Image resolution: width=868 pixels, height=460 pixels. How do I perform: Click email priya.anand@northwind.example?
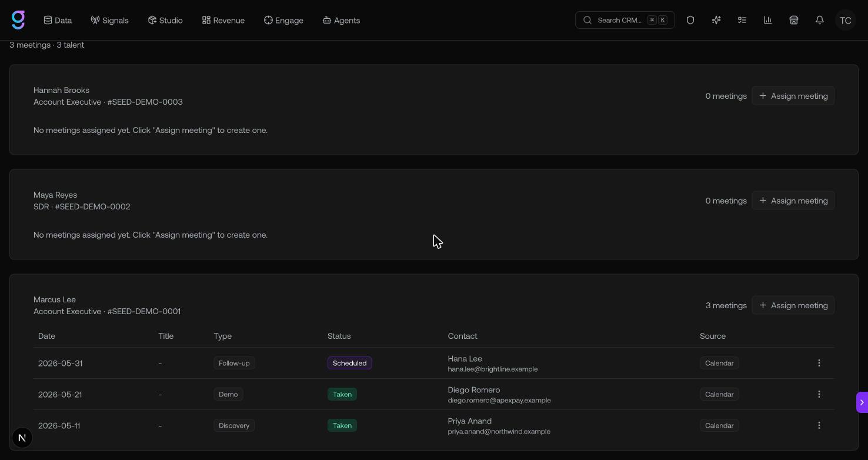coord(499,432)
